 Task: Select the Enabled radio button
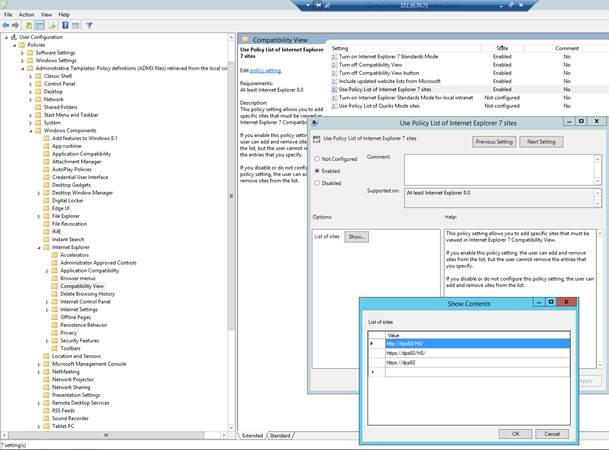317,171
